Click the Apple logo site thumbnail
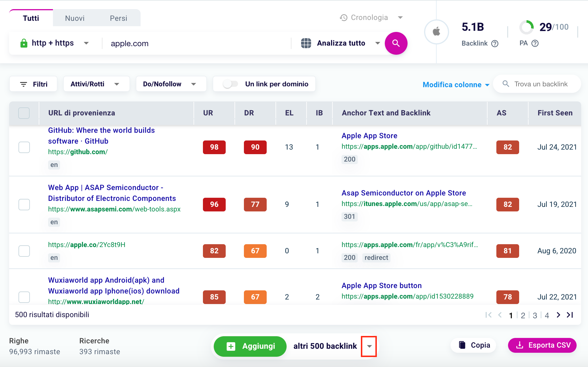Viewport: 588px width, 367px height. coord(437,32)
